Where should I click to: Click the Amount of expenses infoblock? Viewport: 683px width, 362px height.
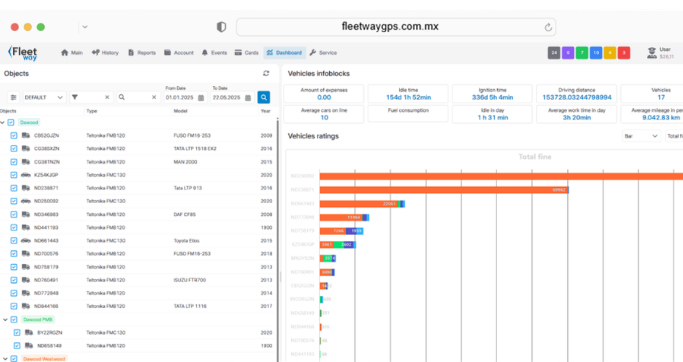click(x=324, y=94)
